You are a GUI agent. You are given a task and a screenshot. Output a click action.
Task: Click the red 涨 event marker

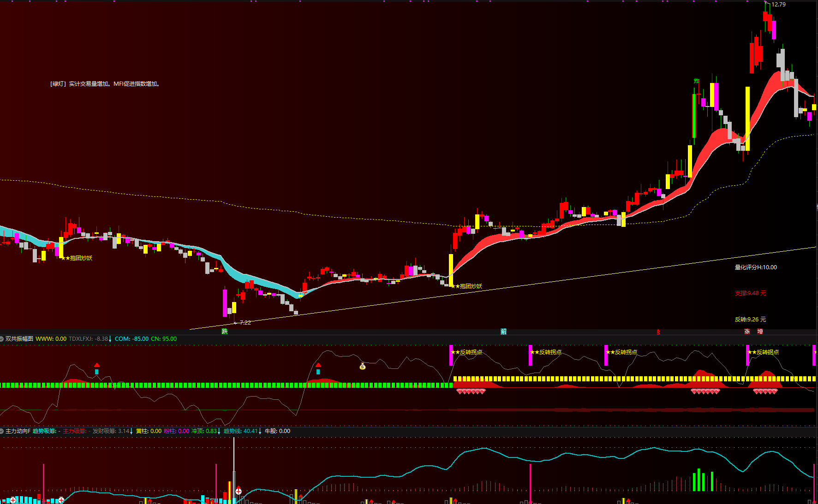pos(747,332)
